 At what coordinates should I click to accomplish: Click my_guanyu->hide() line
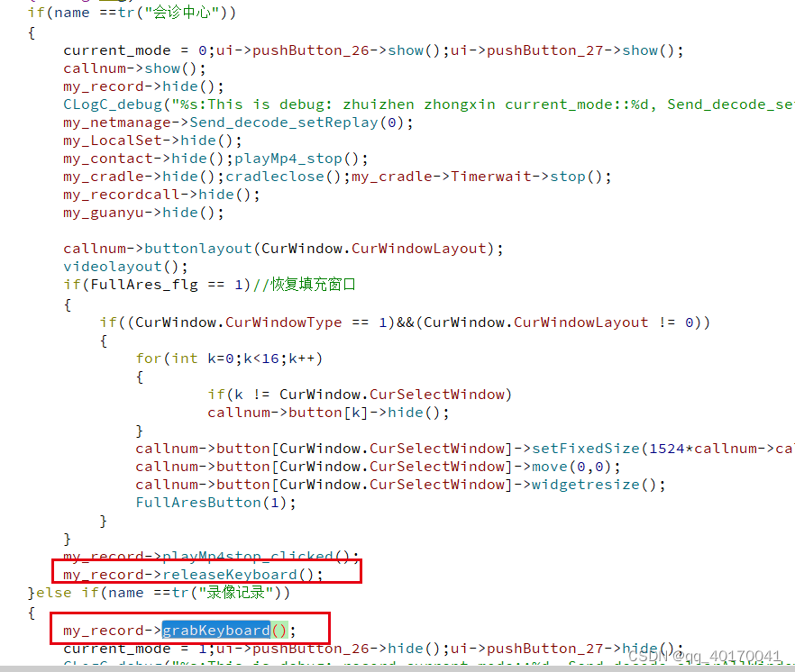pos(143,213)
